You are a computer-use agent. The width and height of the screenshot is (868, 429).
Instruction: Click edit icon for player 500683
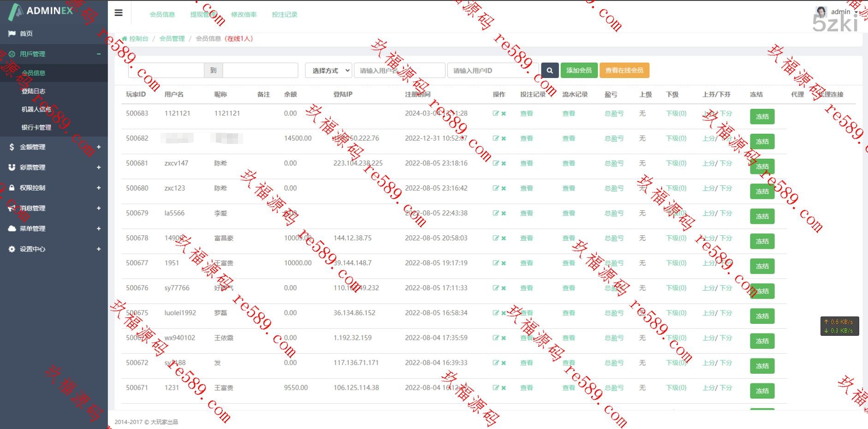click(x=495, y=113)
